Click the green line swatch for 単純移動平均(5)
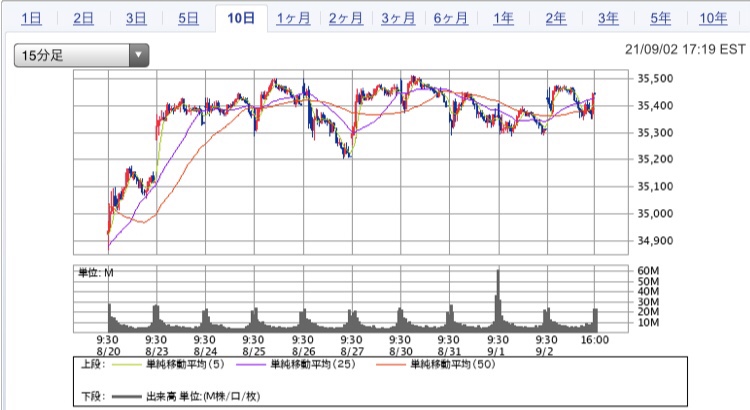750x410 pixels. click(126, 365)
